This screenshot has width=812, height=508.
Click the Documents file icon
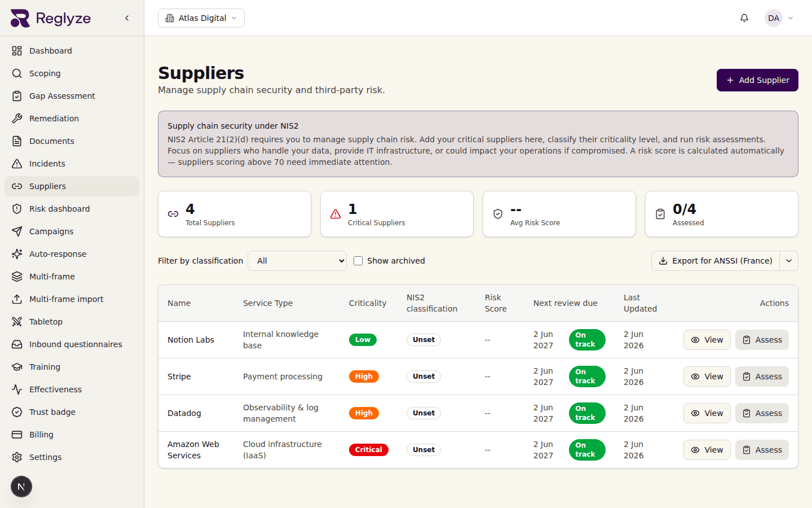coord(17,141)
